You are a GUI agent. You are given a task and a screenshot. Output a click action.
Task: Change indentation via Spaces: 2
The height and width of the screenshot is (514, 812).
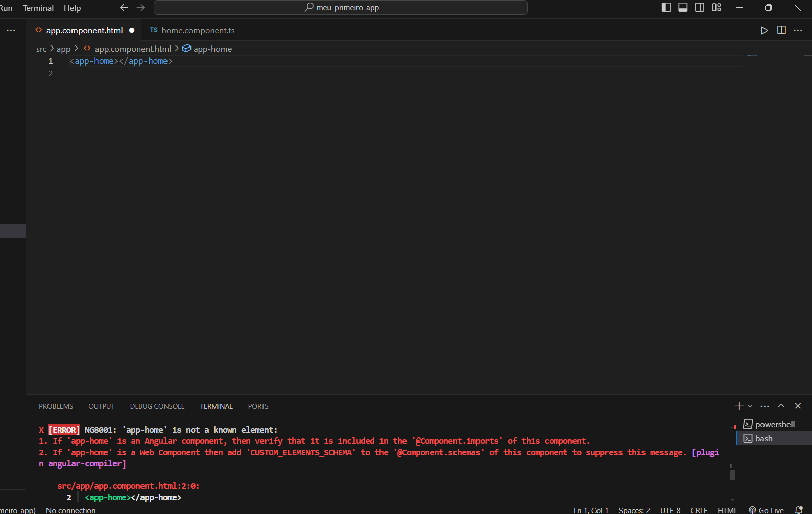(x=634, y=510)
